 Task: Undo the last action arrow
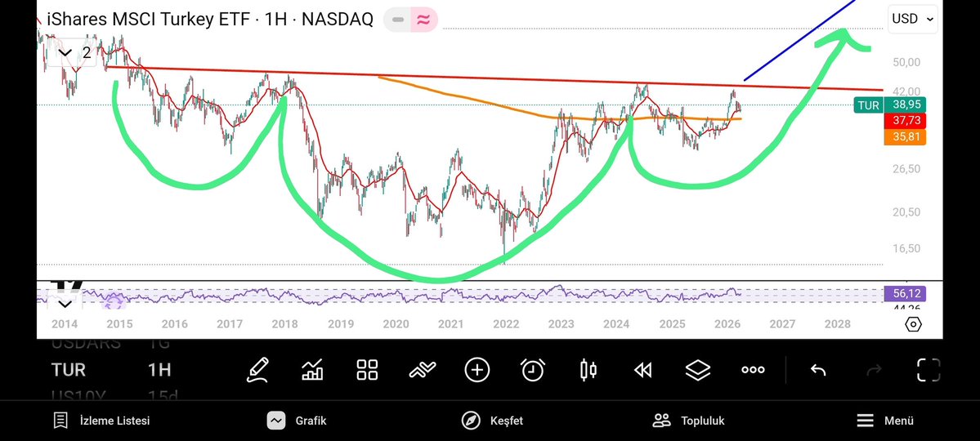[x=818, y=371]
